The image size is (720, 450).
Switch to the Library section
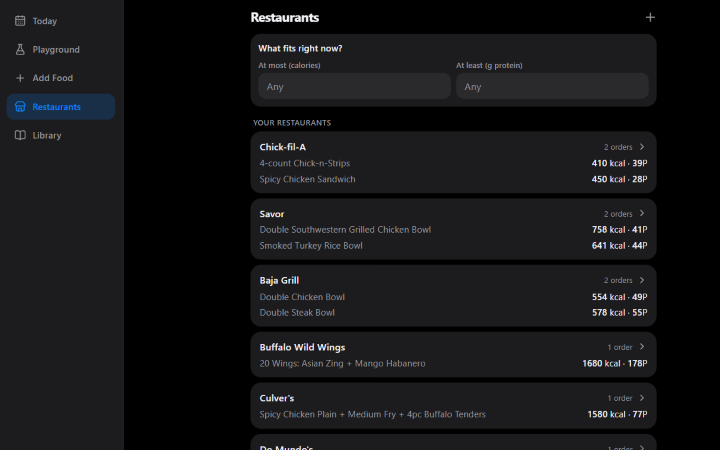tap(61, 135)
